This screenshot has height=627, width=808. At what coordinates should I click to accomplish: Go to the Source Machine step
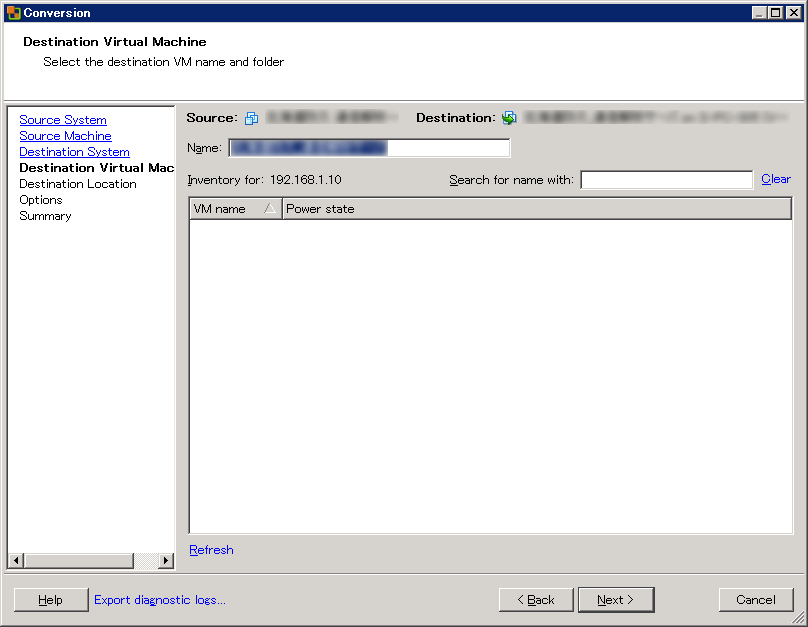click(65, 136)
